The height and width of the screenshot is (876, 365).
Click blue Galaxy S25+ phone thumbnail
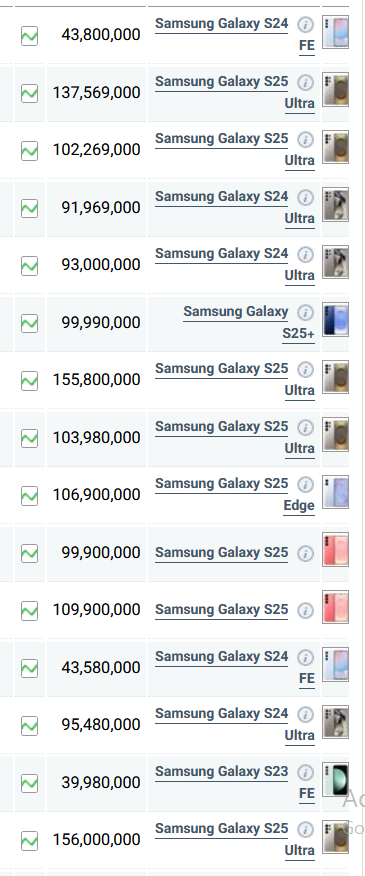point(335,320)
